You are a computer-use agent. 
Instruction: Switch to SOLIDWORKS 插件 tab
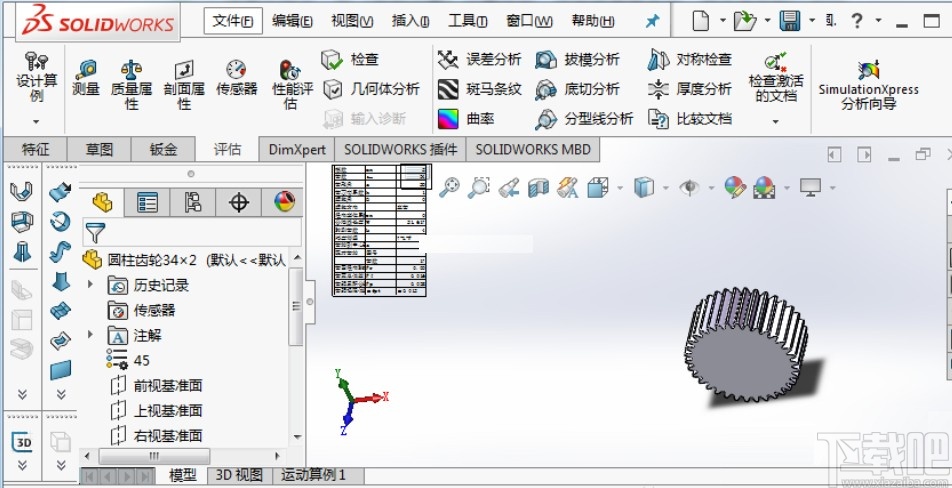click(x=401, y=149)
